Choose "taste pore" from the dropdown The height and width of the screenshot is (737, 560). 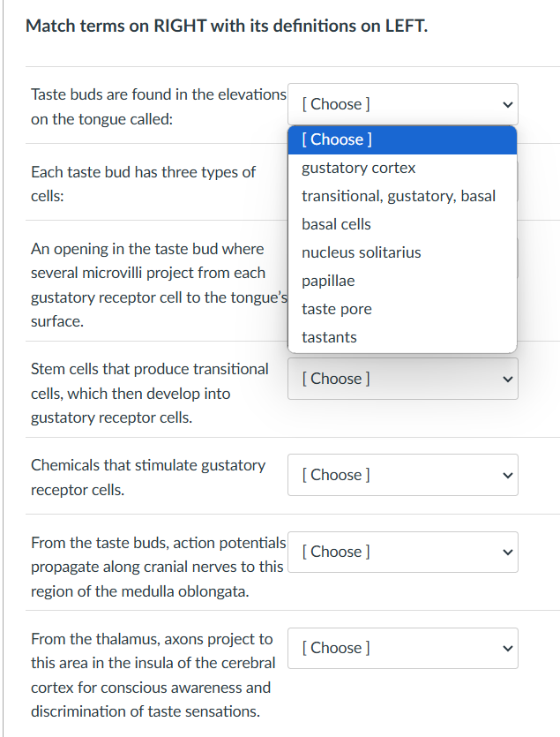(x=336, y=309)
